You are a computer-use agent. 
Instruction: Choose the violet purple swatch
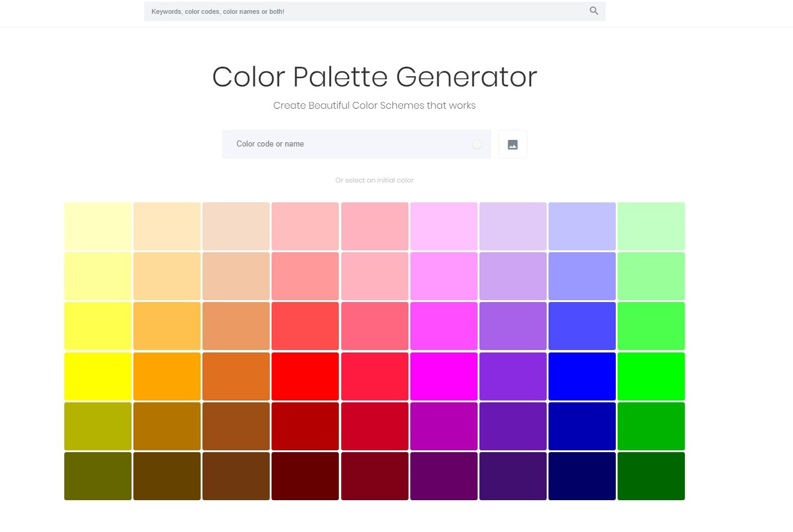point(513,376)
